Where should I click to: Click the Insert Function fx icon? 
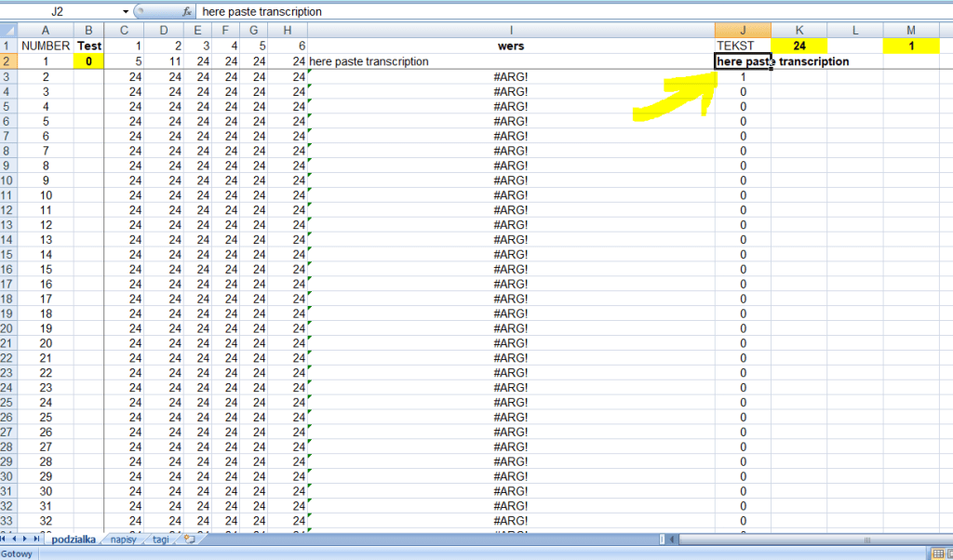click(187, 12)
